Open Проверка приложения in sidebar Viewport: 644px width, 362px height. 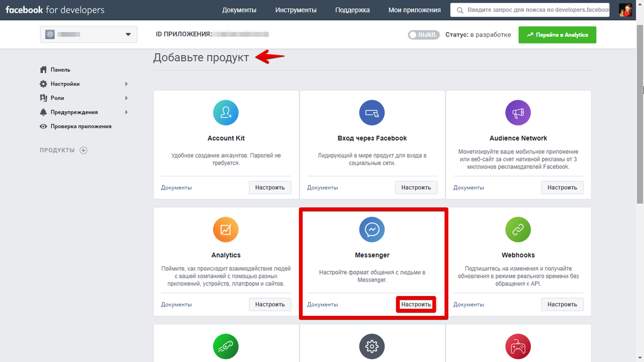point(81,127)
